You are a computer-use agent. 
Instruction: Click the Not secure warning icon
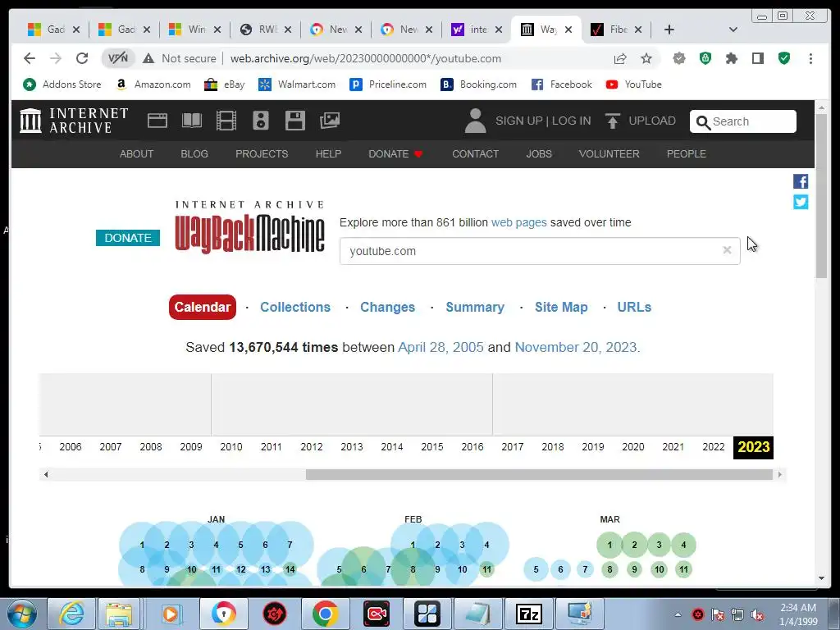click(148, 58)
